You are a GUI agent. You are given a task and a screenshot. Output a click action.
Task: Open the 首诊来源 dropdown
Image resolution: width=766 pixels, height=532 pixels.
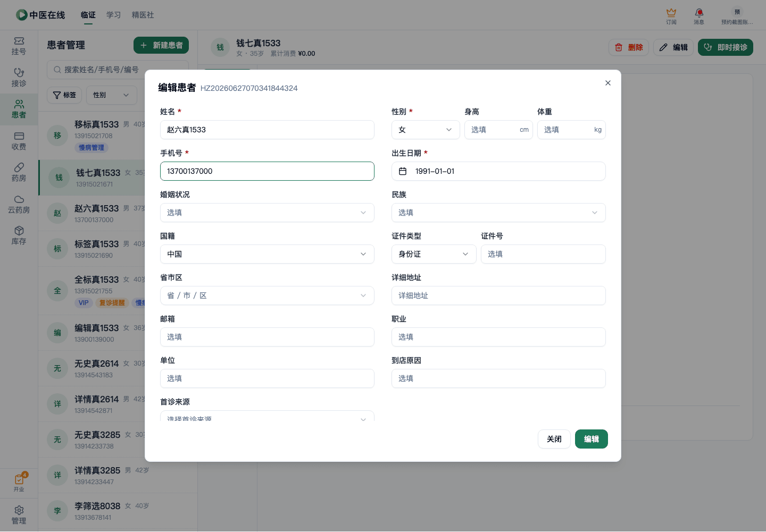click(x=267, y=416)
